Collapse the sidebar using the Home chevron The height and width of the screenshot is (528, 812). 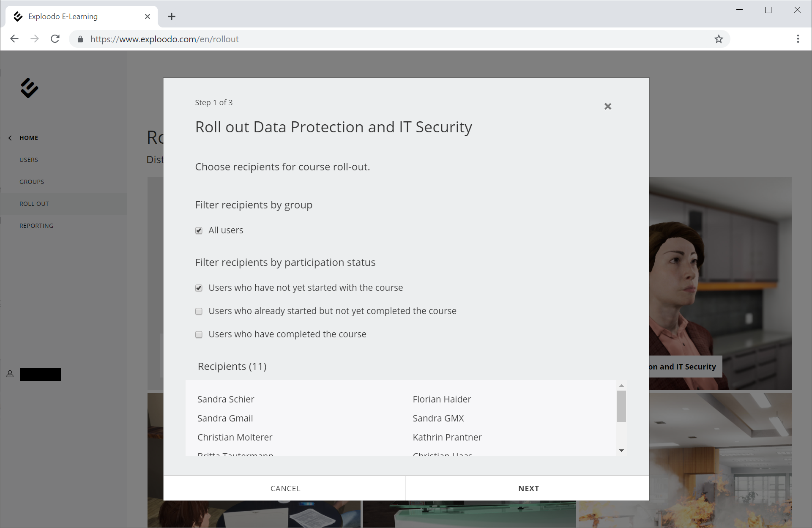tap(10, 138)
